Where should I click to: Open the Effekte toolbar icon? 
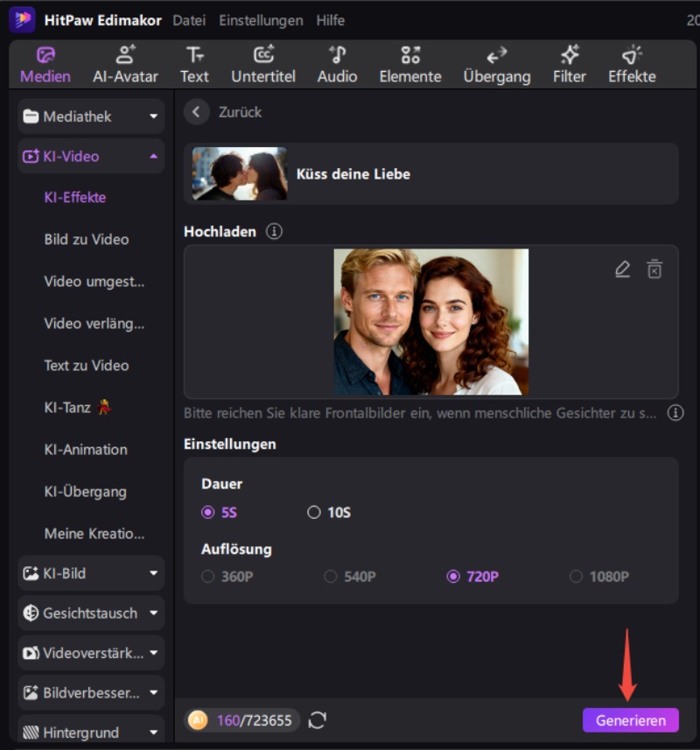point(632,65)
